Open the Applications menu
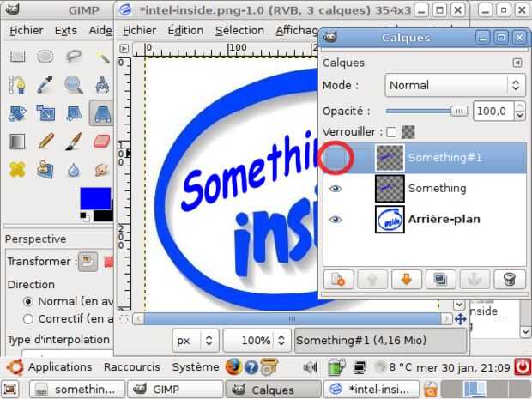532x399 pixels. [60, 366]
